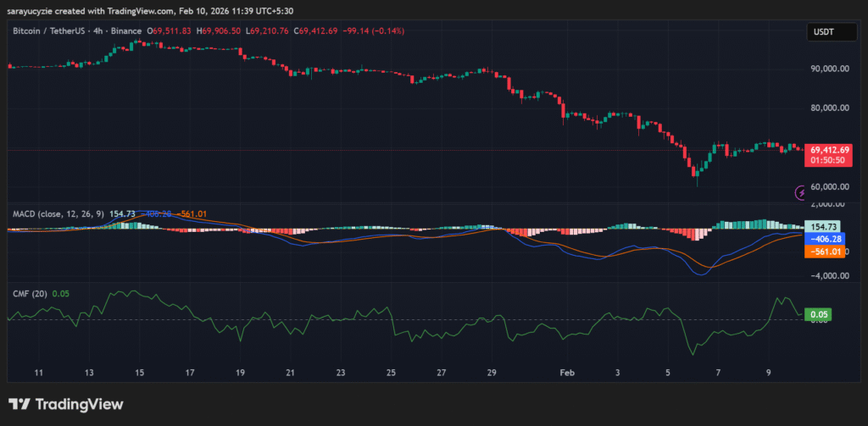Image resolution: width=868 pixels, height=426 pixels.
Task: Click the USDT currency selector
Action: 831,32
